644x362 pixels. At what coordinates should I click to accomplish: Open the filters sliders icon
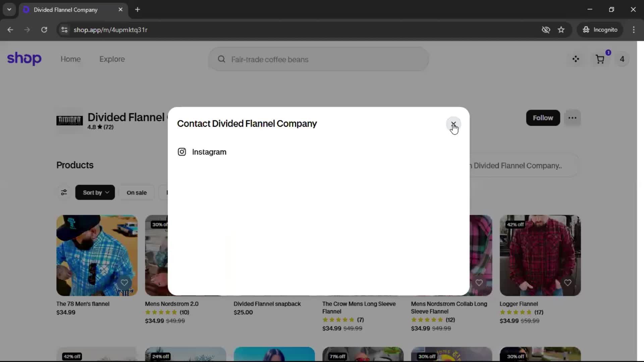(x=64, y=192)
